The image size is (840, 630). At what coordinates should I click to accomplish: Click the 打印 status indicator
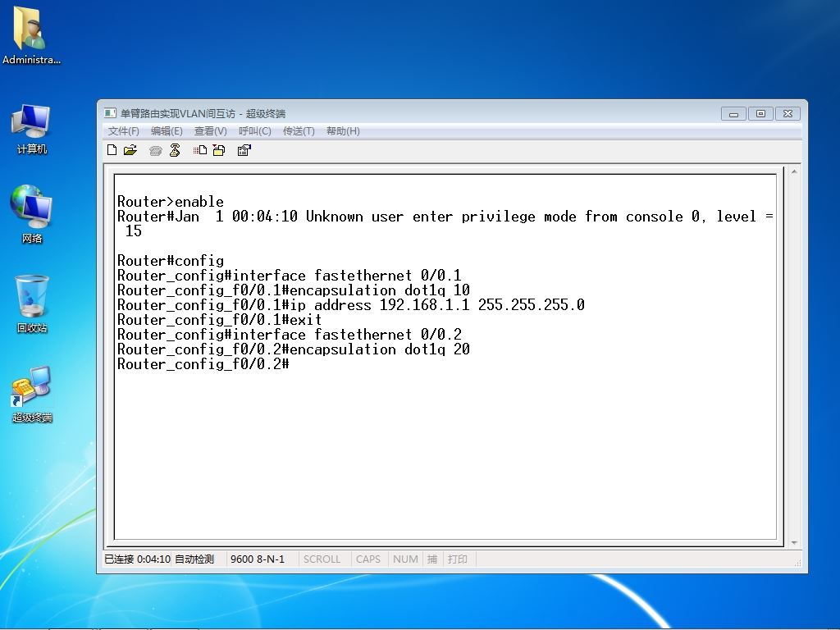[458, 559]
